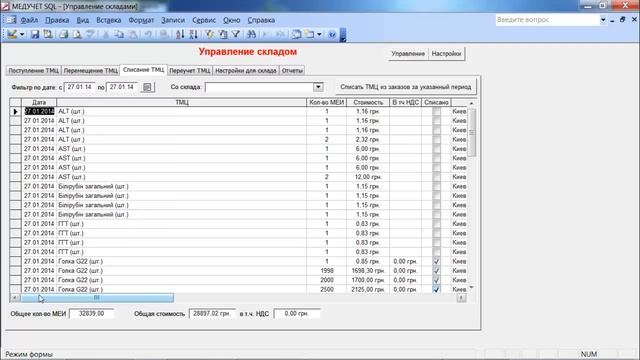Click the Copy toolbar icon
This screenshot has height=360, width=640.
[x=119, y=34]
